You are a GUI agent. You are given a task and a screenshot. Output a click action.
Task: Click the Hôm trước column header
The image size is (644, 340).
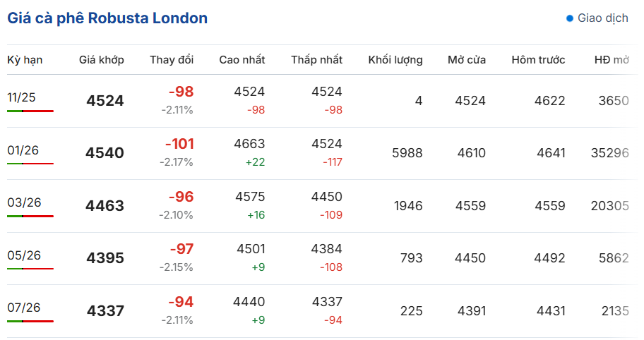coord(538,60)
